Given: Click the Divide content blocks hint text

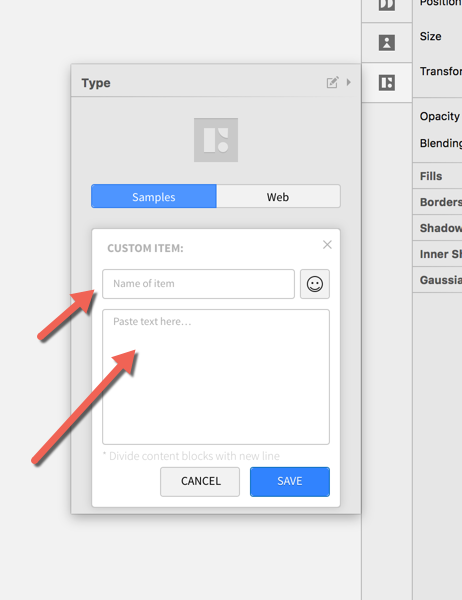Looking at the screenshot, I should [191, 456].
